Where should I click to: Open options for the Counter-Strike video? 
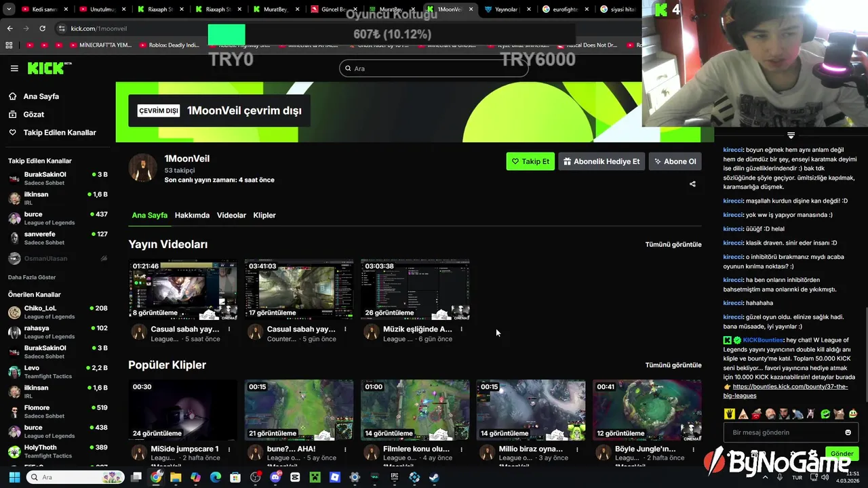pyautogui.click(x=345, y=329)
